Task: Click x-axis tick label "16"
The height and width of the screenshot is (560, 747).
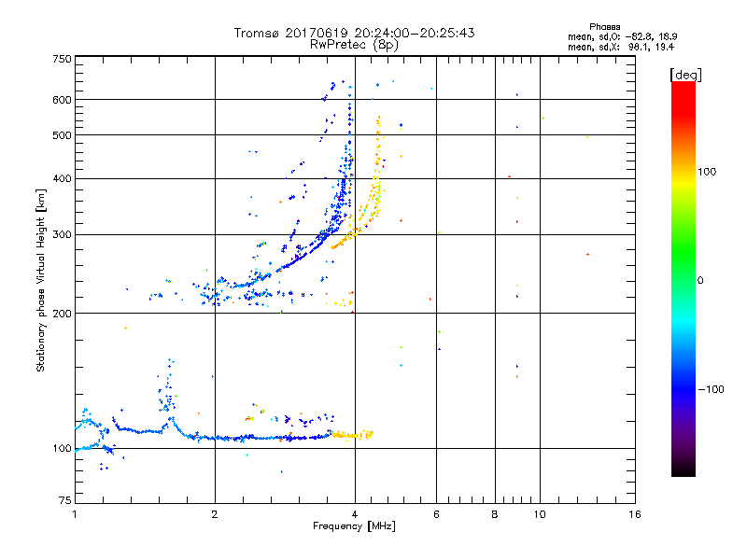Action: (635, 514)
